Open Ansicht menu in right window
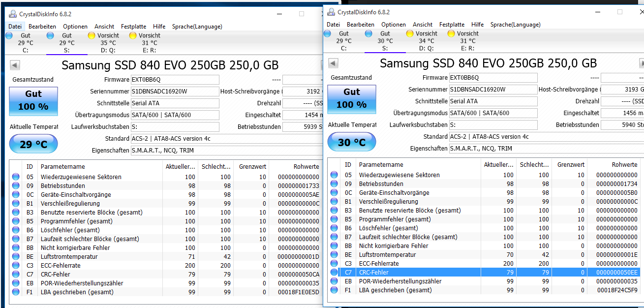 (423, 25)
